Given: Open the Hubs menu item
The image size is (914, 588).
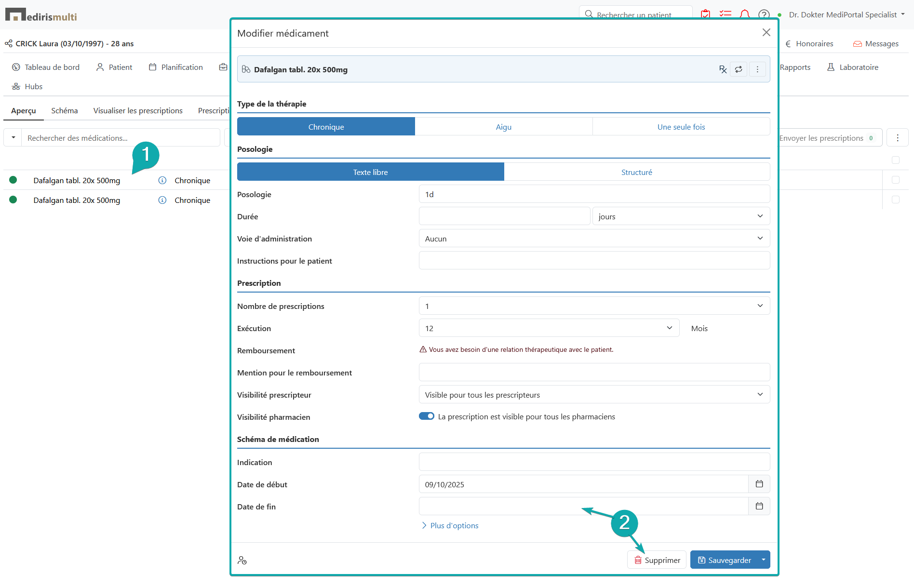Looking at the screenshot, I should click(x=27, y=86).
